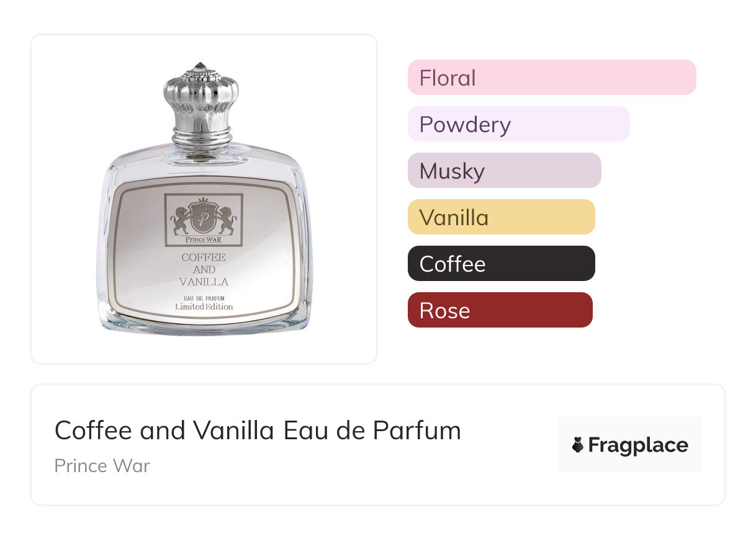Select the Vanilla accord bar
The image size is (756, 536).
[x=502, y=217]
